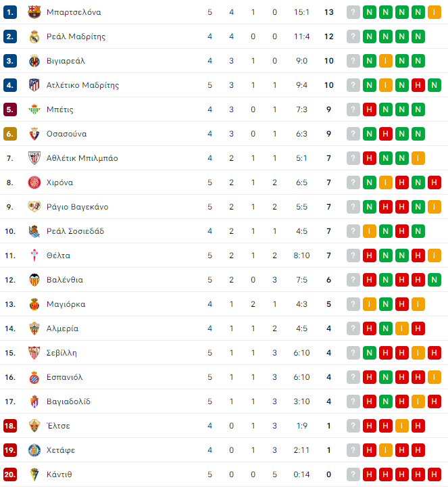The width and height of the screenshot is (448, 488).
Task: Click the Cádiz yellow crest icon
Action: click(34, 474)
